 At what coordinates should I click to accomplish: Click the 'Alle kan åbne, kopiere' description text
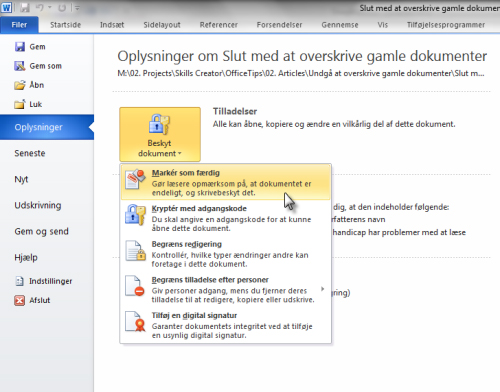point(334,124)
